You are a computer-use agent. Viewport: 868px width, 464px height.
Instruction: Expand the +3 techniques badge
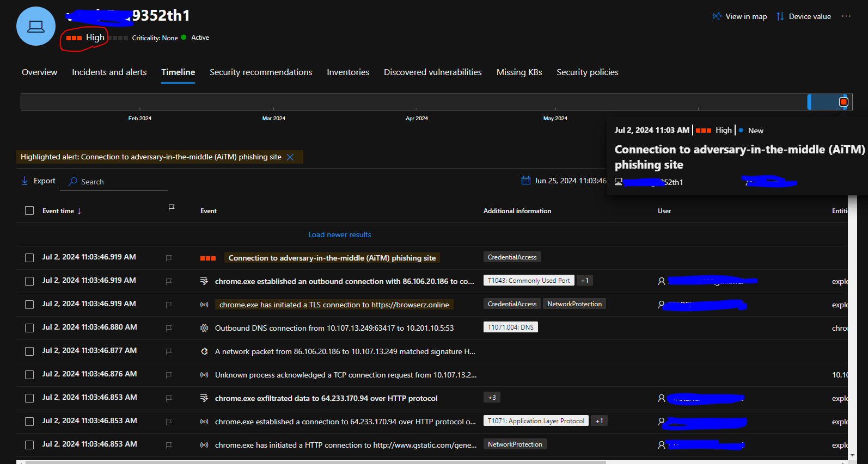pos(492,398)
